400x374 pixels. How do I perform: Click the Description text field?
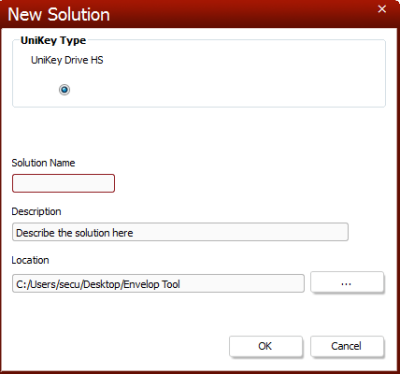click(180, 232)
